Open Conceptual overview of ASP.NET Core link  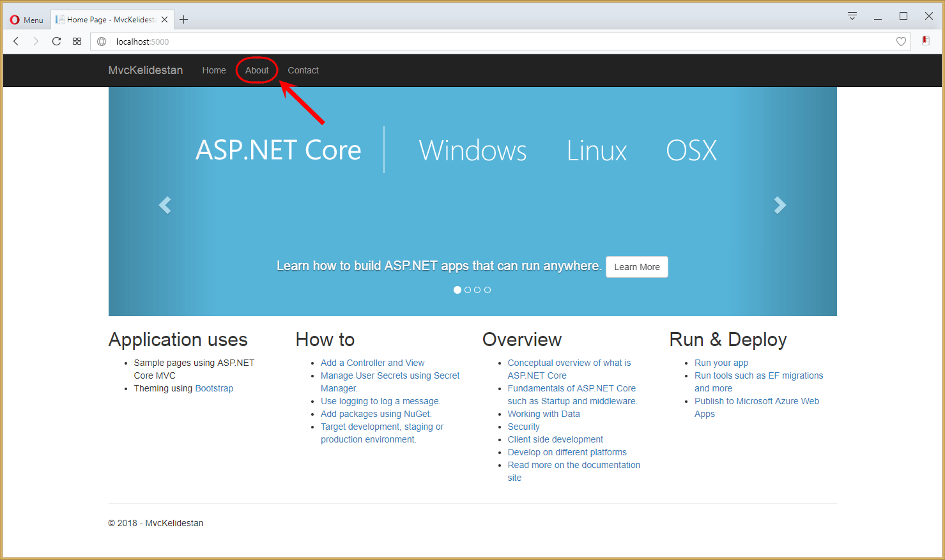pyautogui.click(x=569, y=369)
